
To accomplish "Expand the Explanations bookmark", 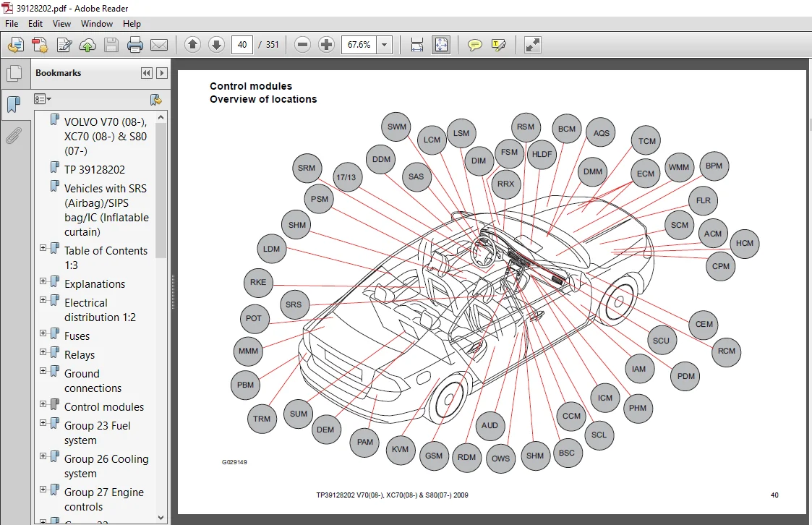I will pyautogui.click(x=43, y=281).
